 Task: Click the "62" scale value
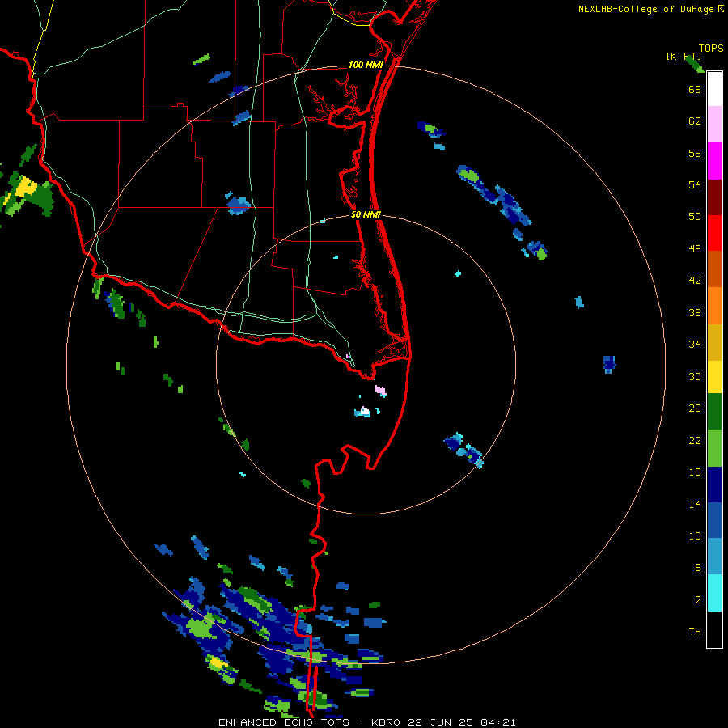pyautogui.click(x=695, y=121)
